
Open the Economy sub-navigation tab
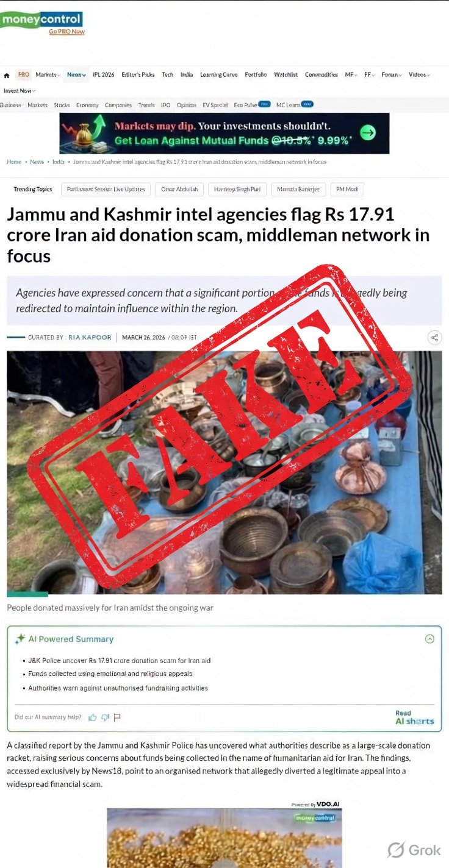pos(87,105)
